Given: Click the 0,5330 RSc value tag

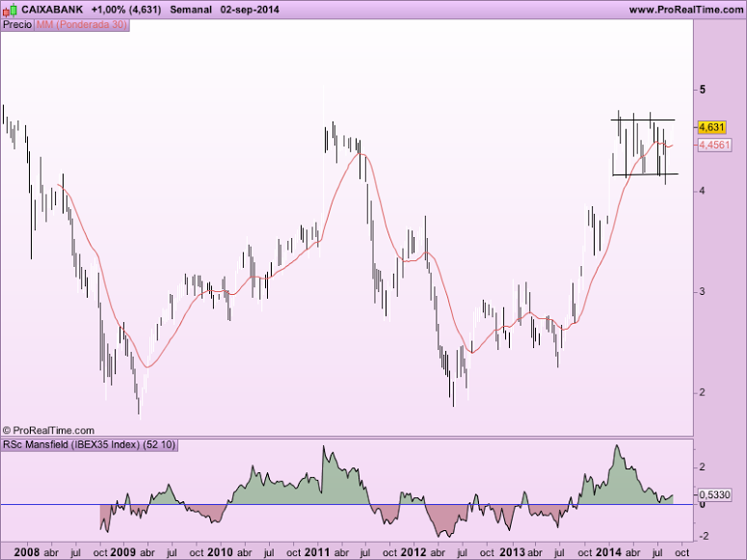Looking at the screenshot, I should pos(716,495).
